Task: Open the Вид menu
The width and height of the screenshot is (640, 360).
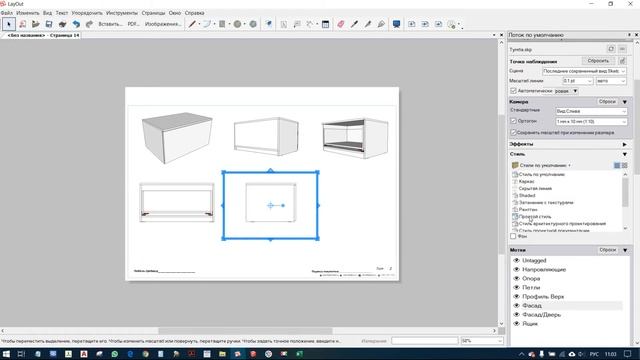Action: coord(47,13)
